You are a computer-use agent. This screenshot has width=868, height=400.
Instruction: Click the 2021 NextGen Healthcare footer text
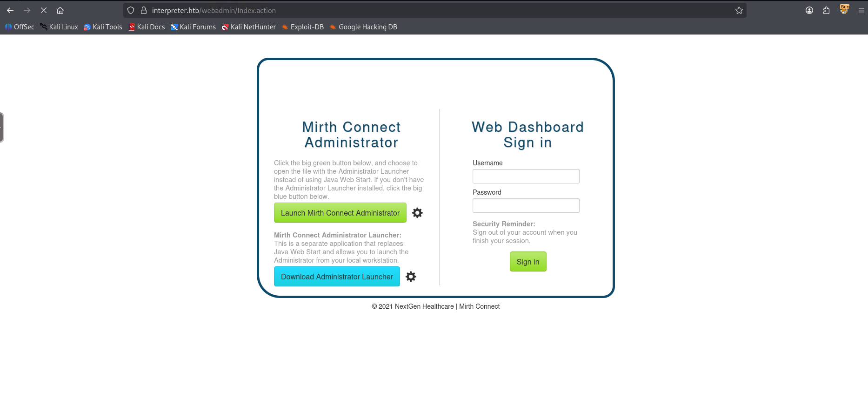point(435,306)
